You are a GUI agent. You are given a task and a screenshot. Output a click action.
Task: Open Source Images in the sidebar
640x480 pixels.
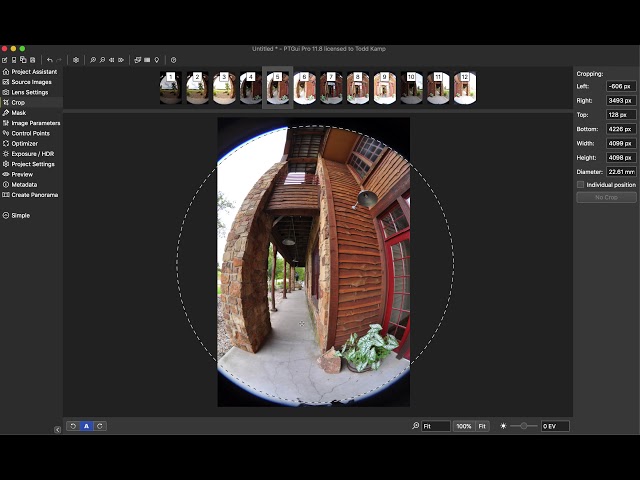pyautogui.click(x=31, y=82)
